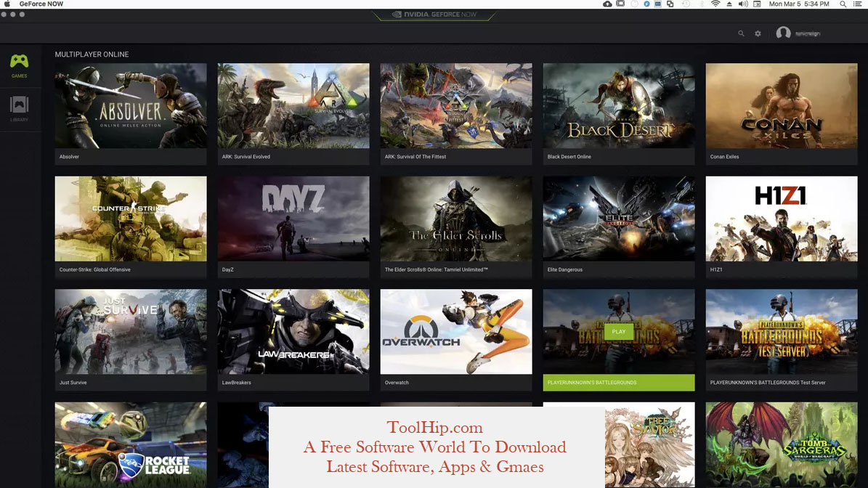Click the eject icon in menu bar
The image size is (868, 488).
coord(729,4)
